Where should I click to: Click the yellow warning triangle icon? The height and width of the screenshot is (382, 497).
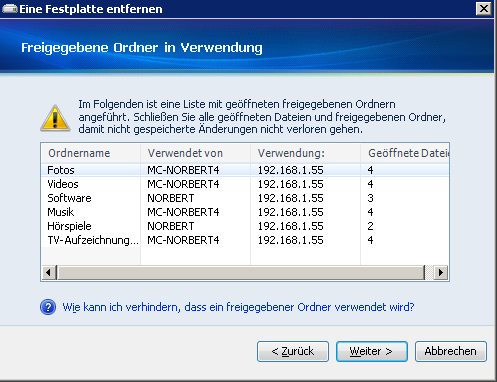point(55,118)
